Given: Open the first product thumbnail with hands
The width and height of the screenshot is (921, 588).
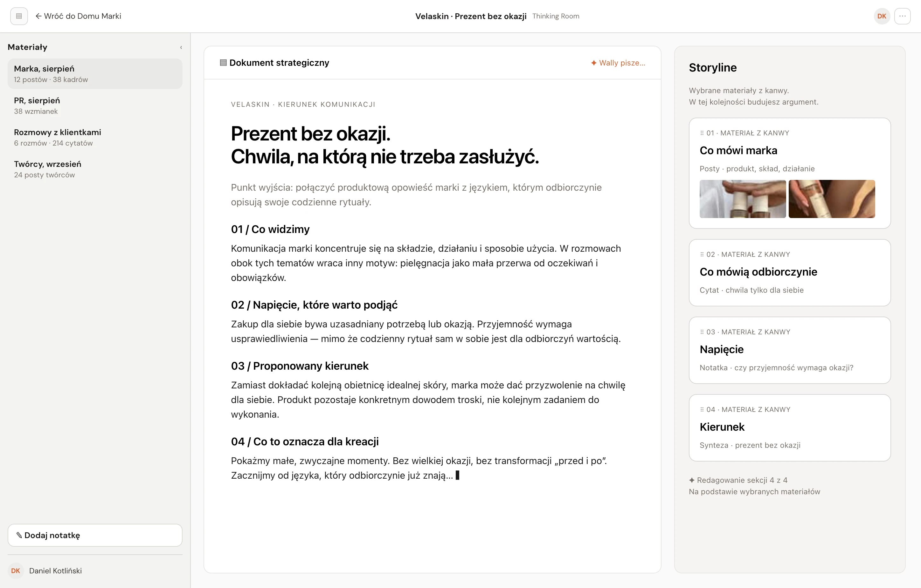Looking at the screenshot, I should (742, 199).
